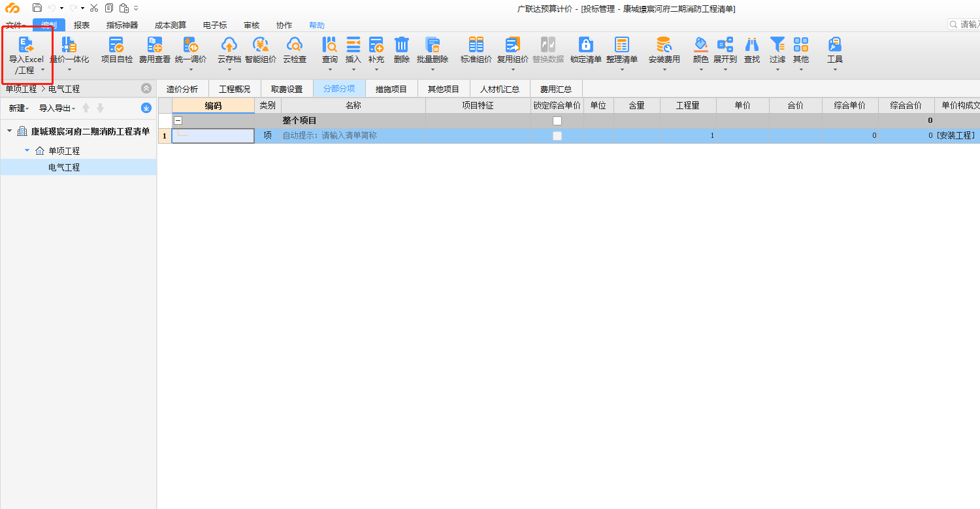
Task: Click the 替换数据 replace data icon
Action: click(x=548, y=44)
